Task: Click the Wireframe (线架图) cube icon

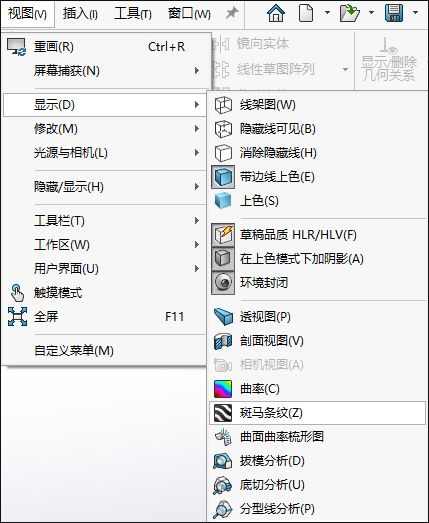Action: (x=223, y=105)
